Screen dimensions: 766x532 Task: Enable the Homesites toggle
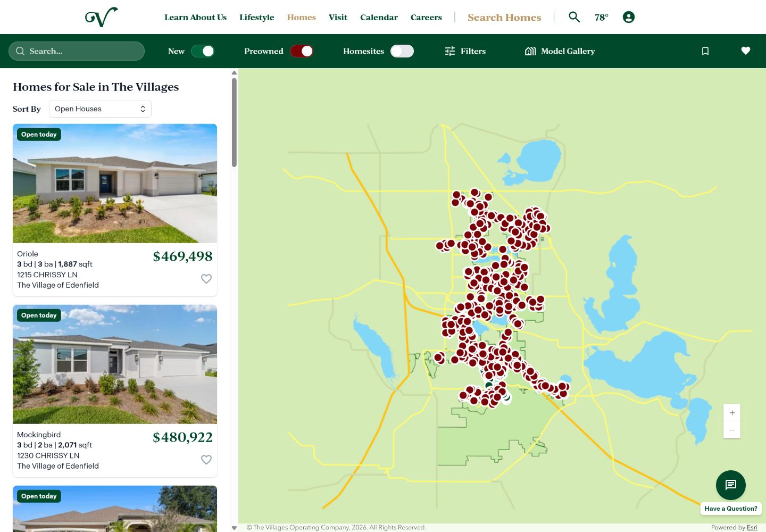pos(402,51)
